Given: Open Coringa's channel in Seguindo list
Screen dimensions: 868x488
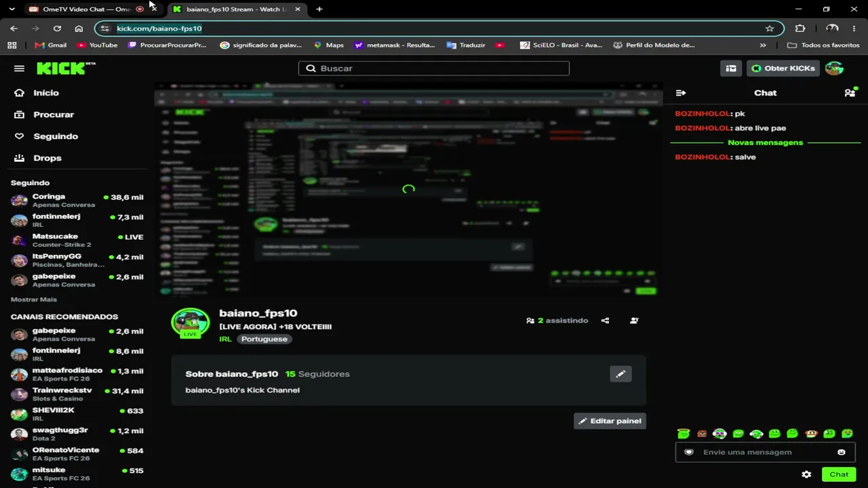Looking at the screenshot, I should 77,201.
